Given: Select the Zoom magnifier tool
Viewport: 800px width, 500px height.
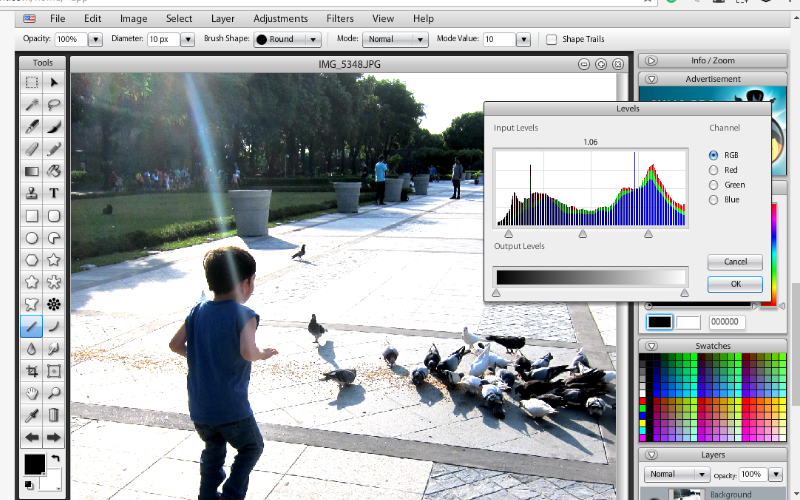Looking at the screenshot, I should (x=54, y=393).
